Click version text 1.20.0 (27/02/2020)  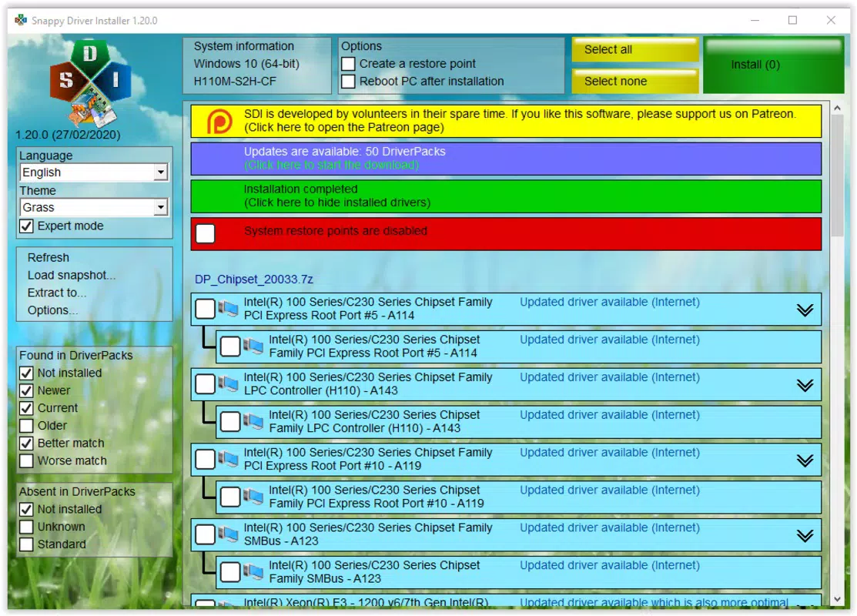click(x=67, y=135)
